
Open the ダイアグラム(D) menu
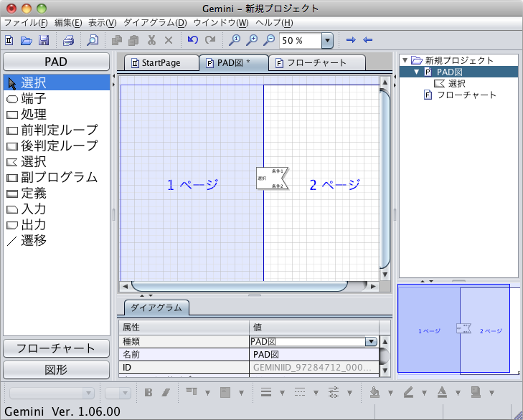[x=155, y=23]
